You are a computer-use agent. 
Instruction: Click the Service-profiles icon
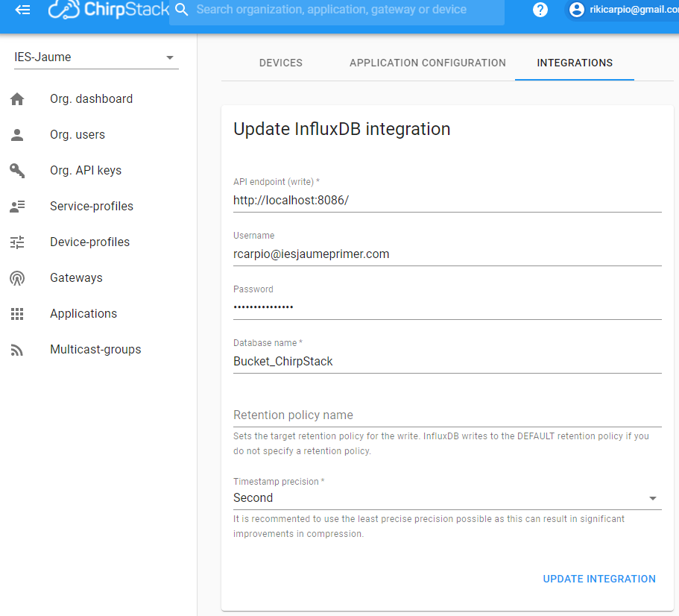click(17, 206)
